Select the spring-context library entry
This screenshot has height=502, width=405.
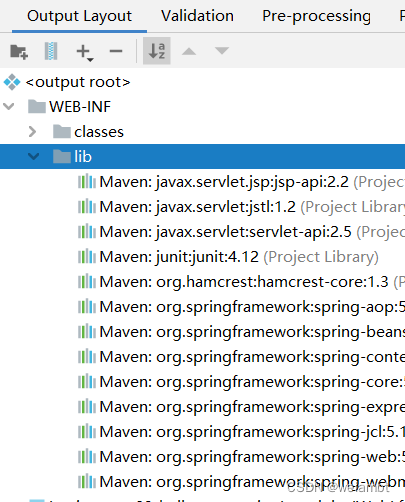coord(252,357)
